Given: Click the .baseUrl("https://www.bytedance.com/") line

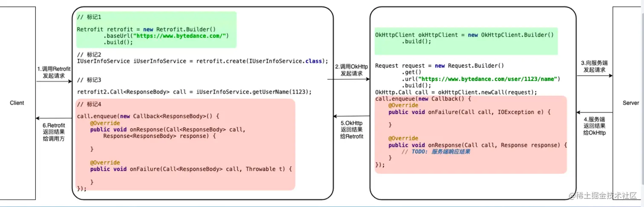Looking at the screenshot, I should tap(166, 36).
